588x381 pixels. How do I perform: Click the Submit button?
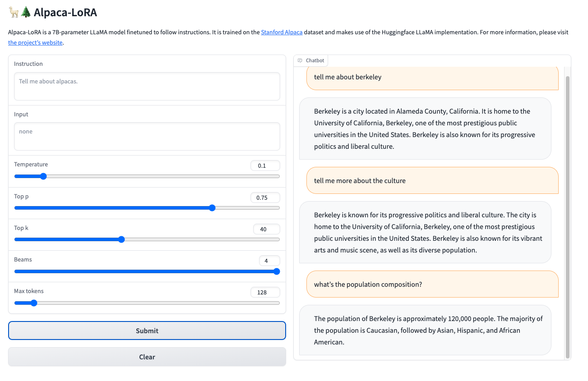(147, 331)
